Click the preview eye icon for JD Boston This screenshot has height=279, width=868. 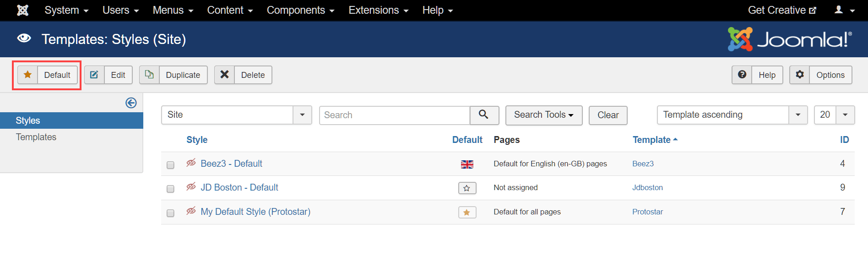tap(191, 187)
